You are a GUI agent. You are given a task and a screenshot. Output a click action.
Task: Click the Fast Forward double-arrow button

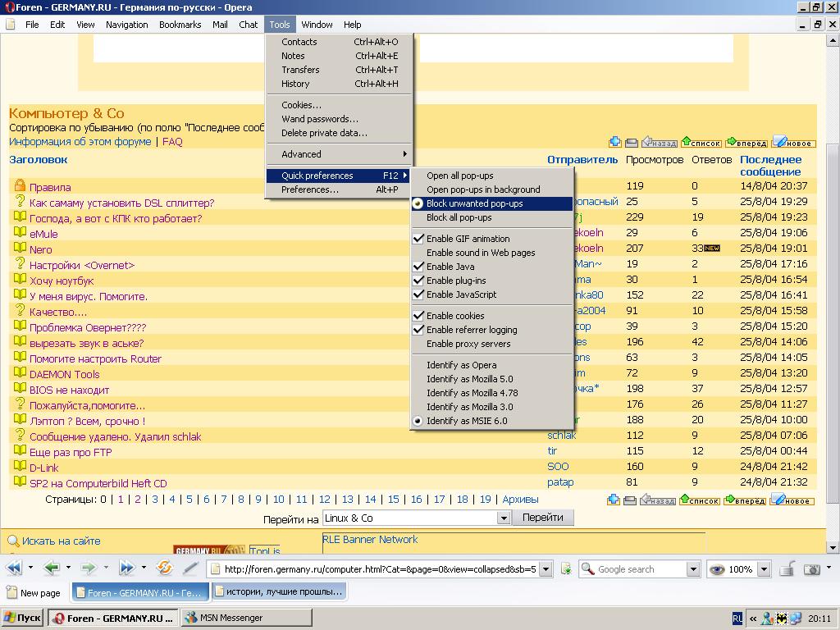pyautogui.click(x=127, y=568)
